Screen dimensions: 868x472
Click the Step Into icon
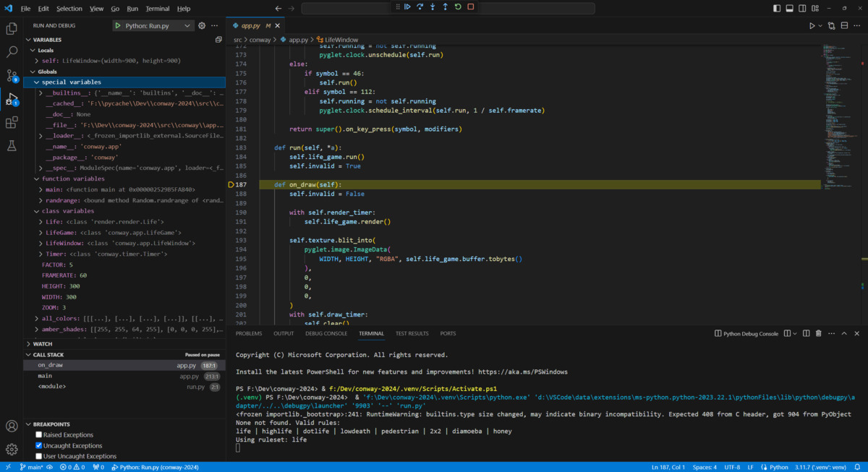433,7
